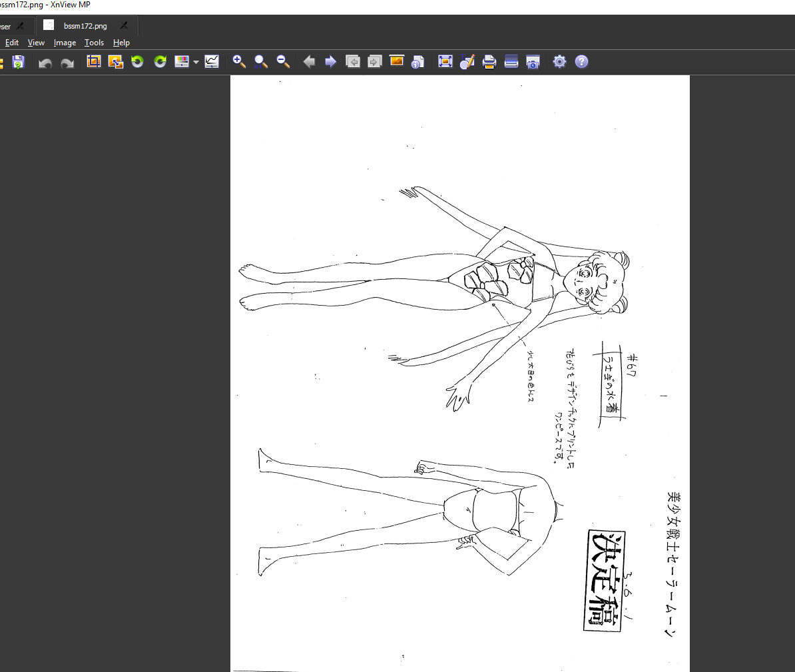Open the Edit menu
Screen dimensions: 795x672
click(x=12, y=43)
